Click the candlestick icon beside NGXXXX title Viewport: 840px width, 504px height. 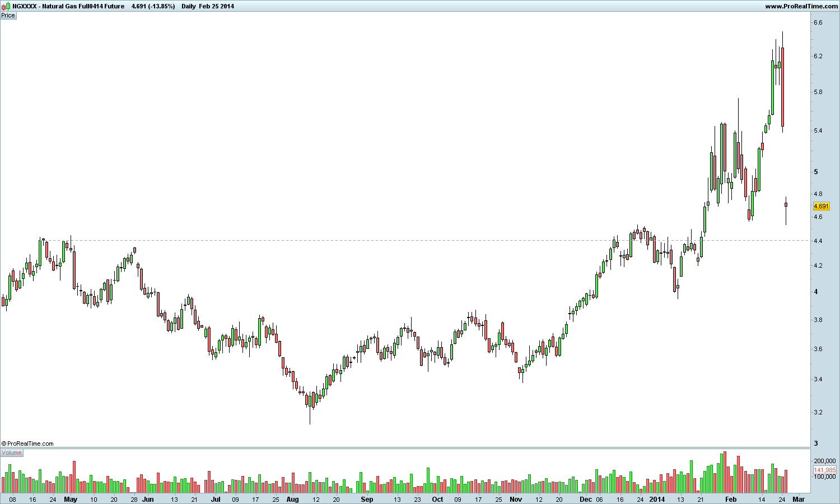(6, 6)
